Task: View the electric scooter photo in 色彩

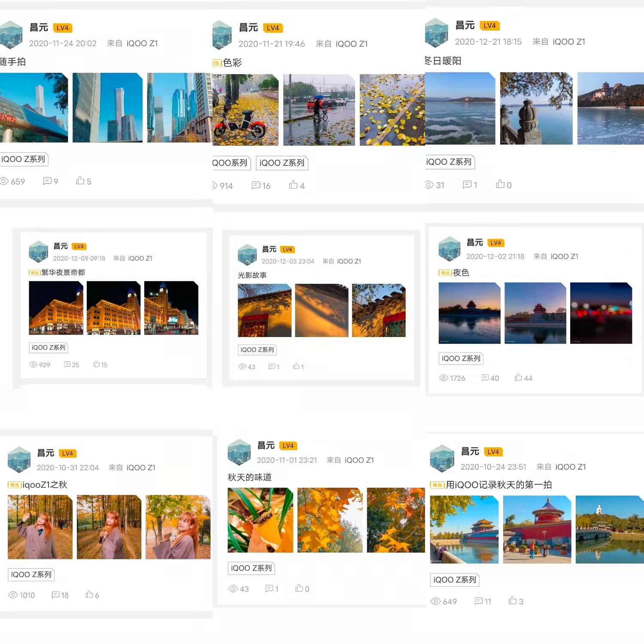Action: [246, 110]
